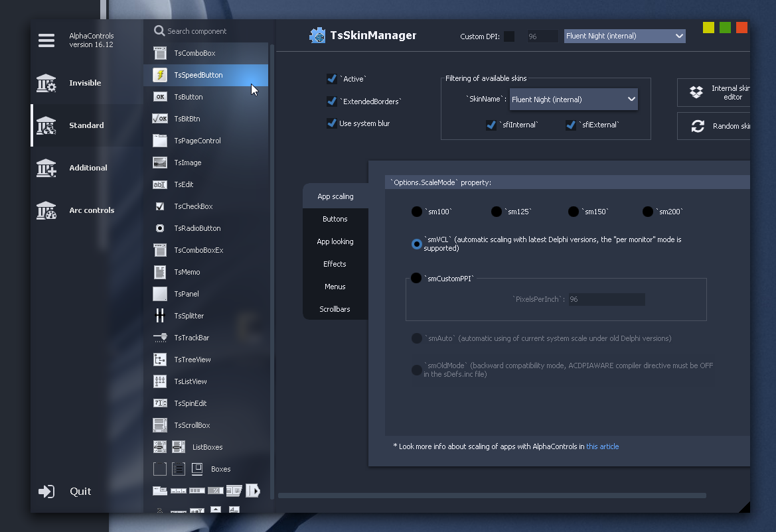776x532 pixels.
Task: Disable Use system blur
Action: [x=332, y=123]
